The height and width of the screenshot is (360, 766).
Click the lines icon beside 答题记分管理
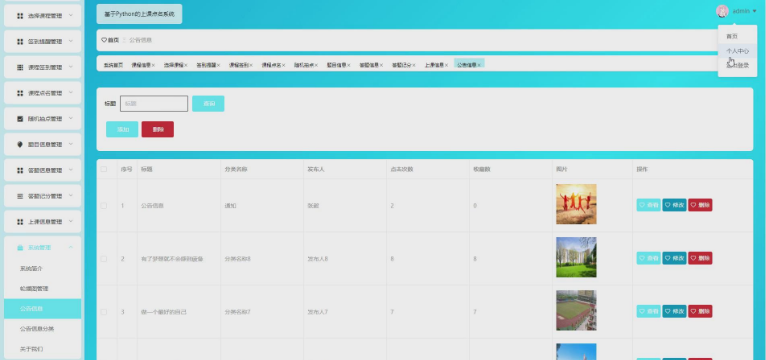[20, 196]
